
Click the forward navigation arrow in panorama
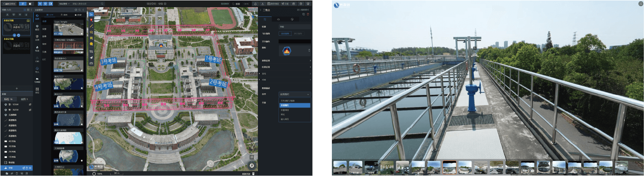click(475, 55)
